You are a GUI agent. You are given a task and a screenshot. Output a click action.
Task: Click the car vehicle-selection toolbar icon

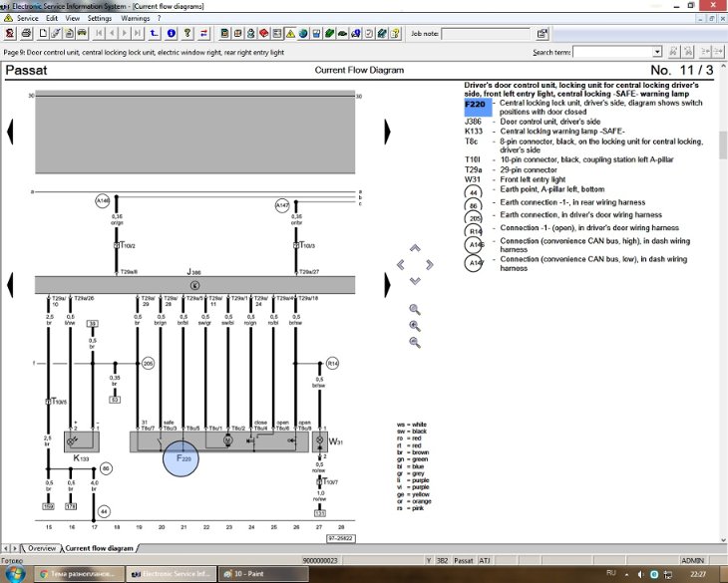click(82, 34)
